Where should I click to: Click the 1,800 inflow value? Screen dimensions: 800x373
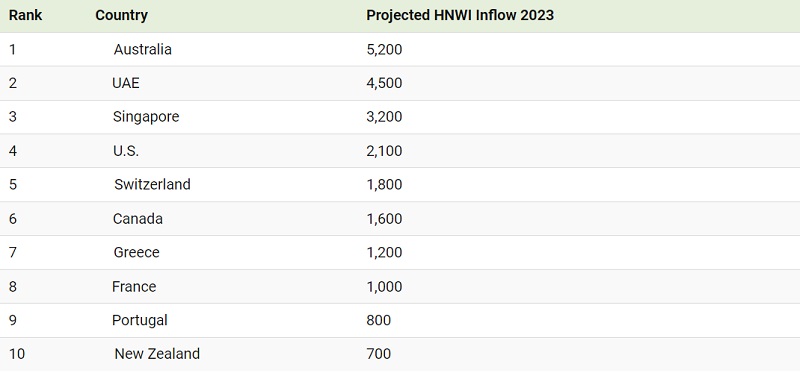384,184
